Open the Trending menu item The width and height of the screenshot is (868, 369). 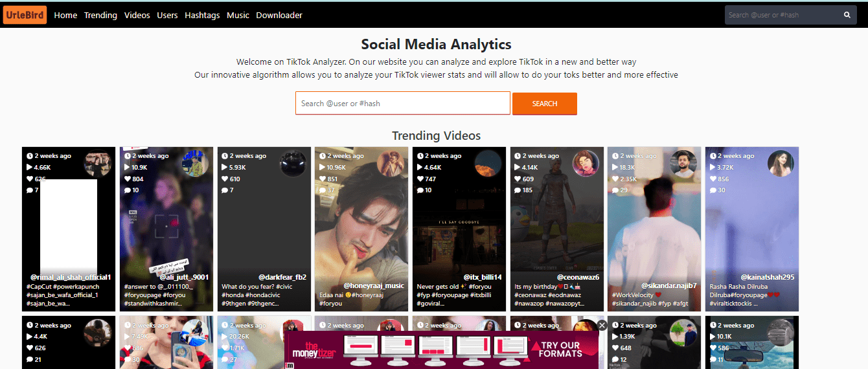(x=100, y=15)
